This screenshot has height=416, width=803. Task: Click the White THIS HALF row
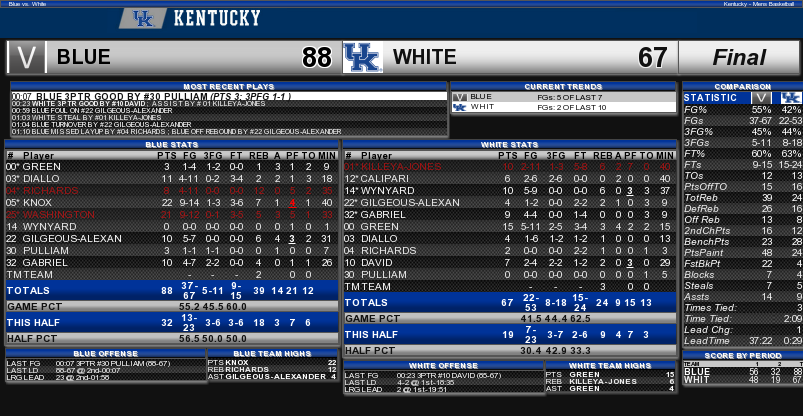coord(510,335)
